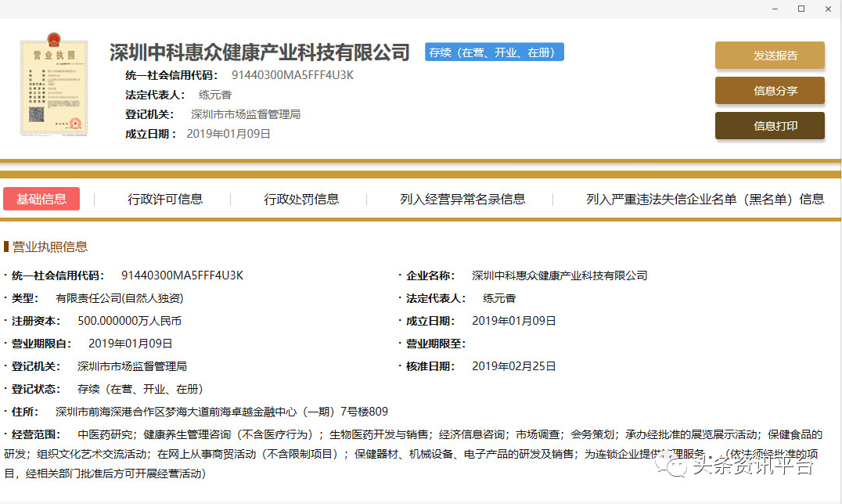Click the 发送报告 button
The width and height of the screenshot is (842, 504).
click(769, 56)
